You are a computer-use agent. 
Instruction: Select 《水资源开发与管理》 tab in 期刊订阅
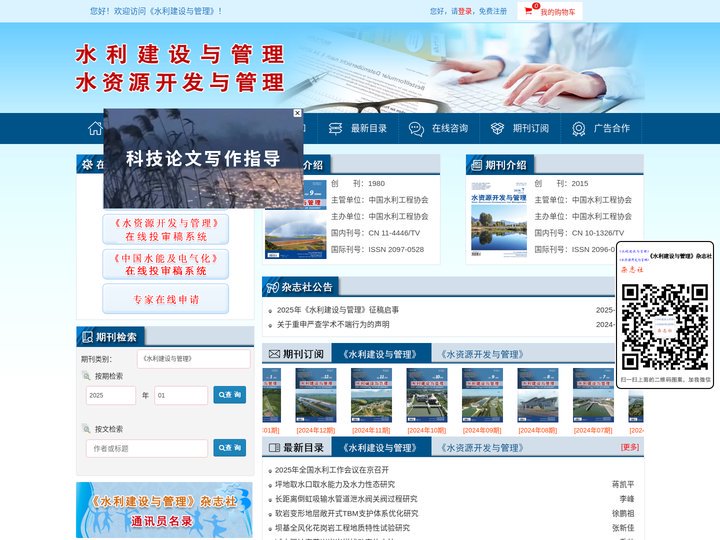(x=482, y=354)
